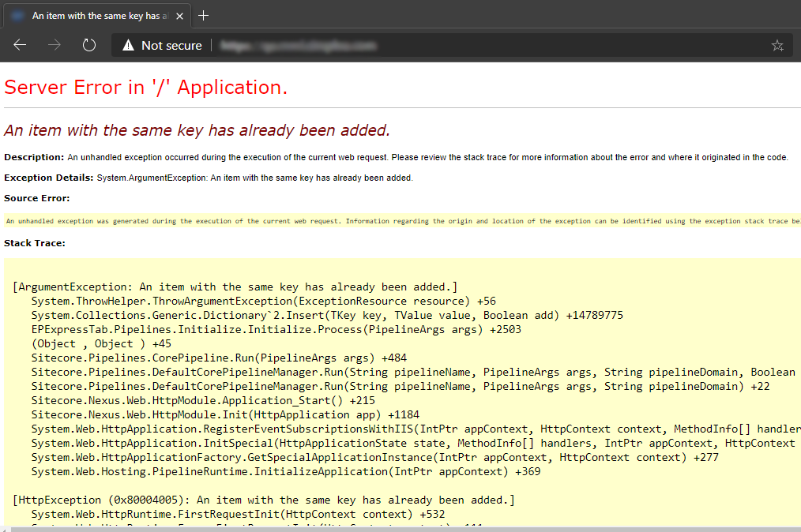Click heading 'Server Error in '/' Application.'
Viewport: 801px width, 532px height.
[x=145, y=88]
